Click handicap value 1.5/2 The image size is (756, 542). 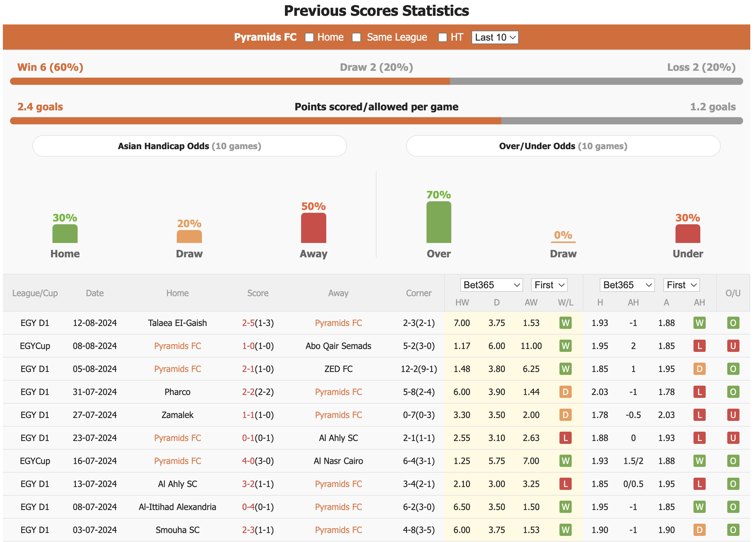(x=633, y=461)
